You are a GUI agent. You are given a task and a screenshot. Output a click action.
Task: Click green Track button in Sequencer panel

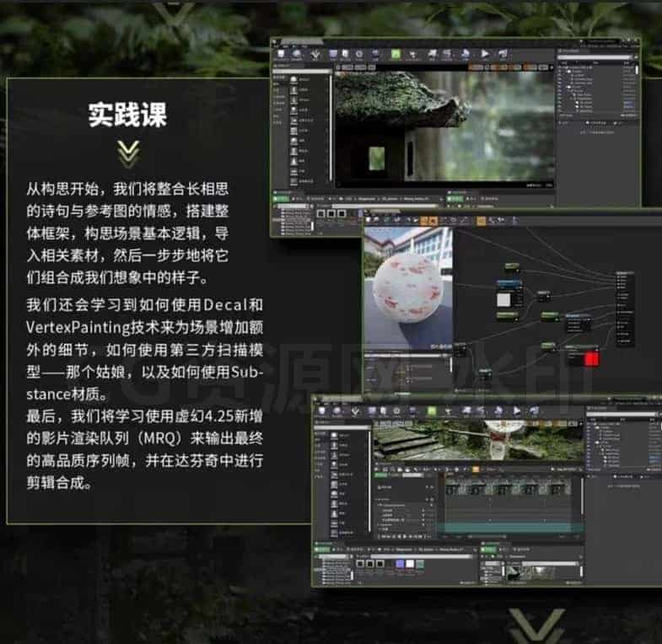381,475
